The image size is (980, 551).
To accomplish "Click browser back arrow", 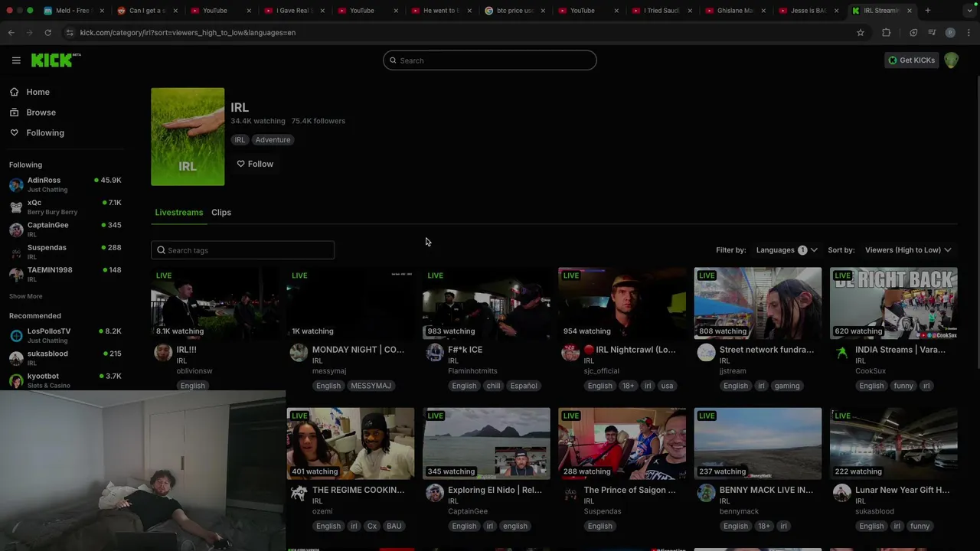I will click(11, 33).
